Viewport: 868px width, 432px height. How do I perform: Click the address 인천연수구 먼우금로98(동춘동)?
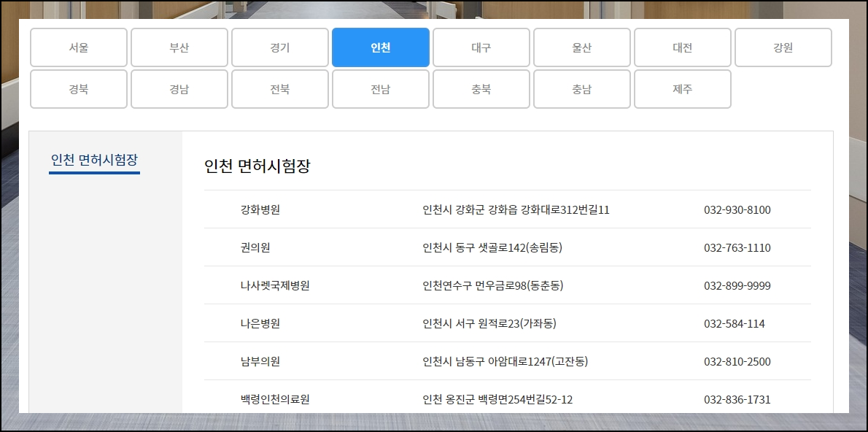point(492,286)
